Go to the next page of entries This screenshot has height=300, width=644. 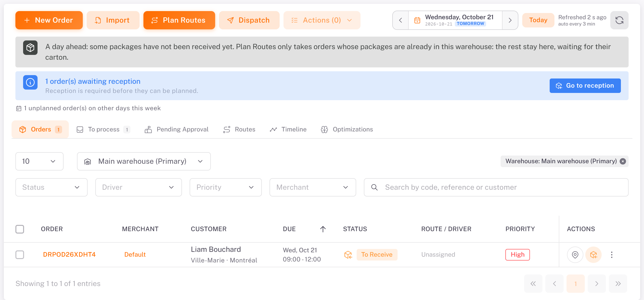pos(597,283)
